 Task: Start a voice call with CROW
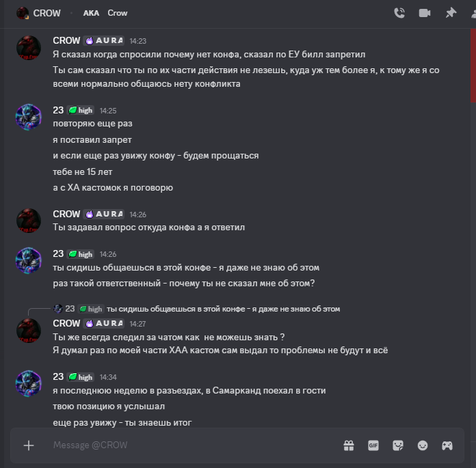(x=399, y=13)
